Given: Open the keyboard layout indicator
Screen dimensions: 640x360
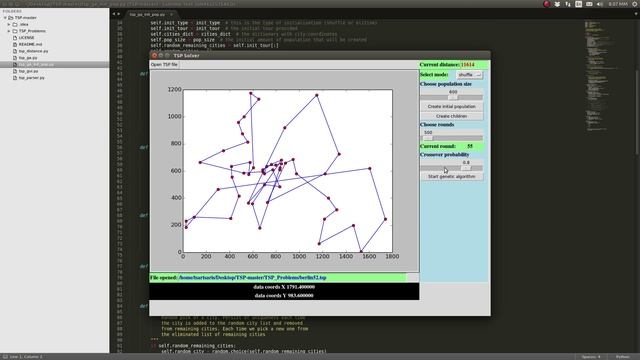Looking at the screenshot, I should tap(578, 4).
